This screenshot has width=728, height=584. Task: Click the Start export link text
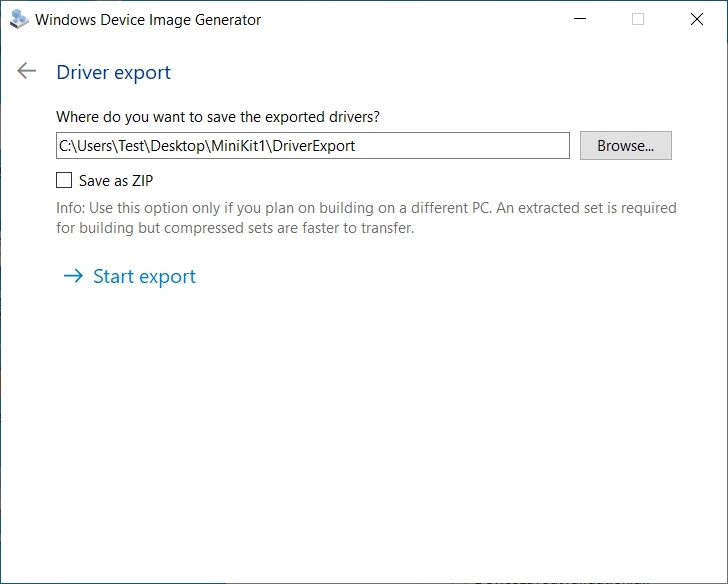point(144,277)
